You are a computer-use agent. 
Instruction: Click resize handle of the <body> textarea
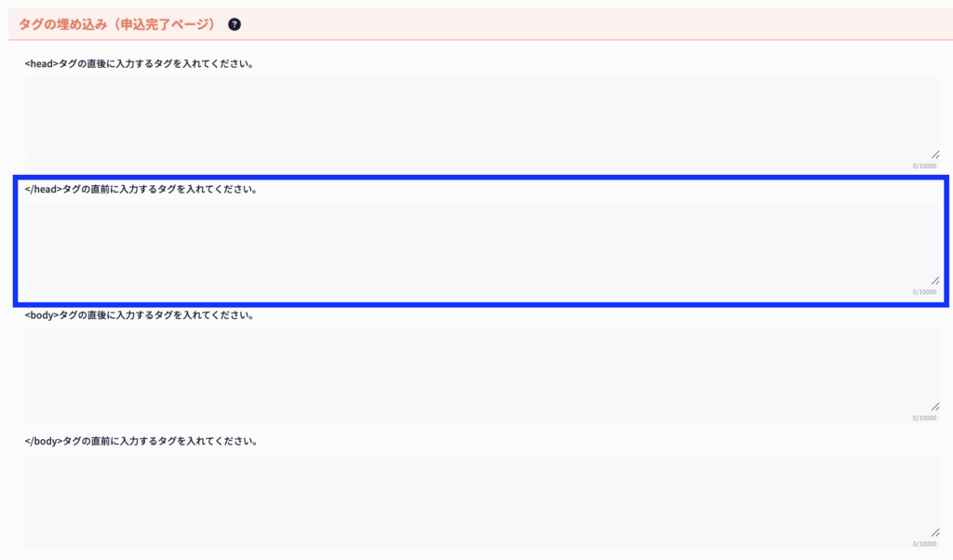(934, 407)
